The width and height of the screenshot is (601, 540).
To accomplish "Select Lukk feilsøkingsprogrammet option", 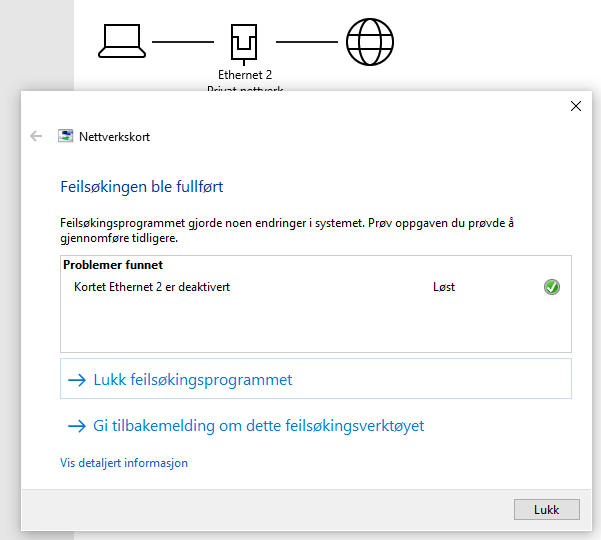I will [x=316, y=379].
